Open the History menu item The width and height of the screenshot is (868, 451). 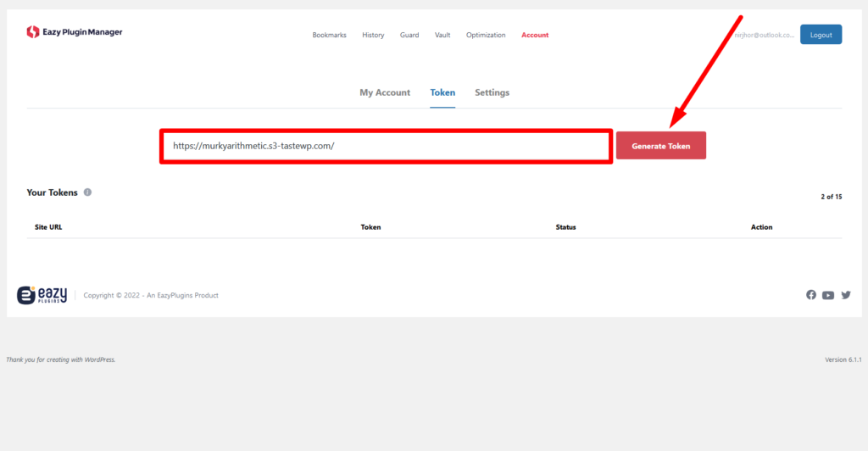[x=373, y=35]
